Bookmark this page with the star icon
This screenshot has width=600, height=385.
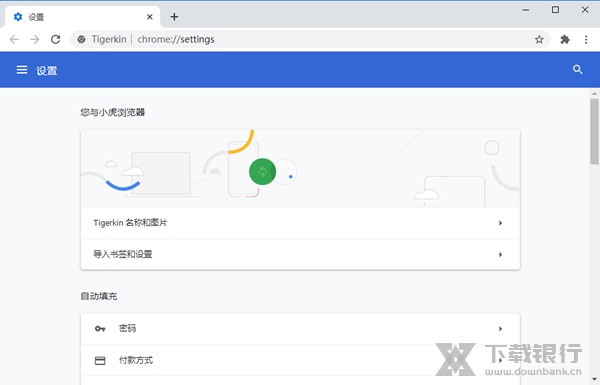539,39
